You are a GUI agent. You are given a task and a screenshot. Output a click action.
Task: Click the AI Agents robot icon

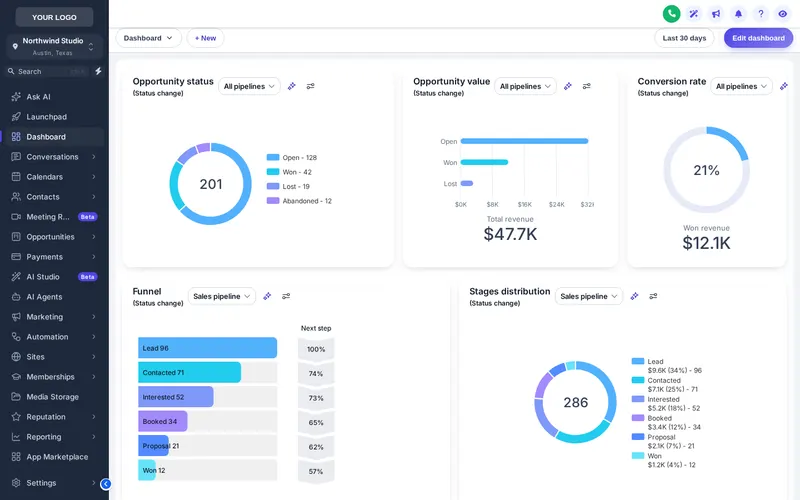point(16,296)
